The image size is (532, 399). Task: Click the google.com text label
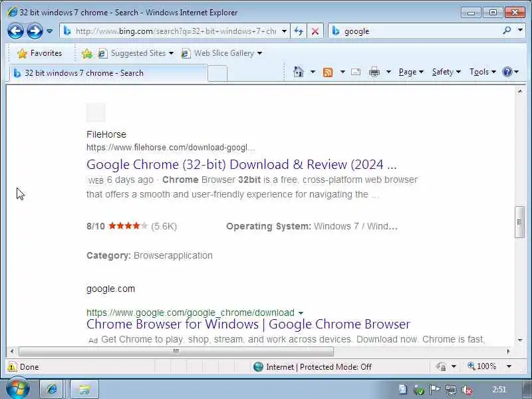[x=110, y=289]
